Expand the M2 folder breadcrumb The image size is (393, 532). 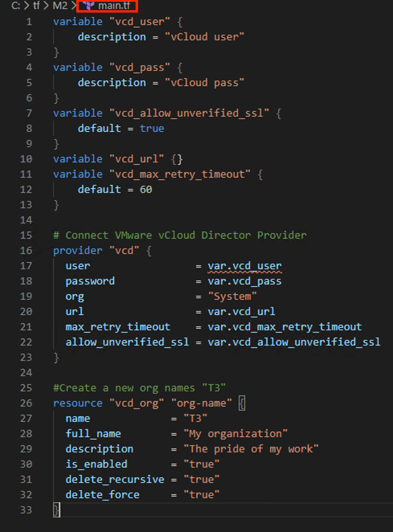[x=60, y=6]
